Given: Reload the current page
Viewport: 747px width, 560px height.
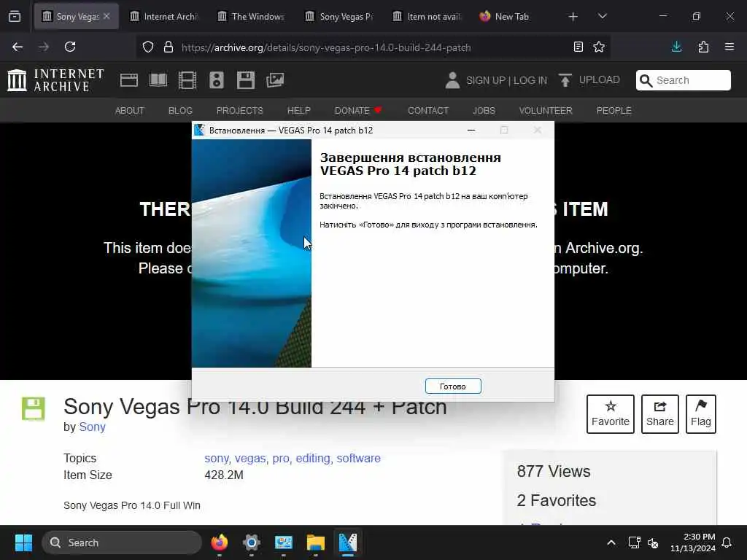Looking at the screenshot, I should click(x=70, y=47).
